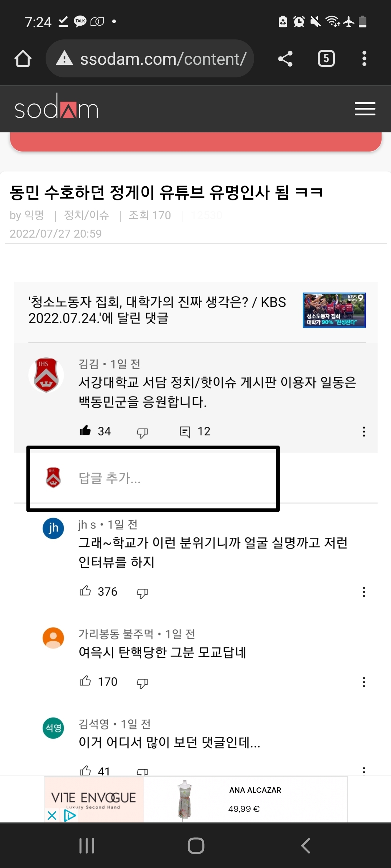Close the VITE ENVOGUE ad with X

pyautogui.click(x=52, y=815)
